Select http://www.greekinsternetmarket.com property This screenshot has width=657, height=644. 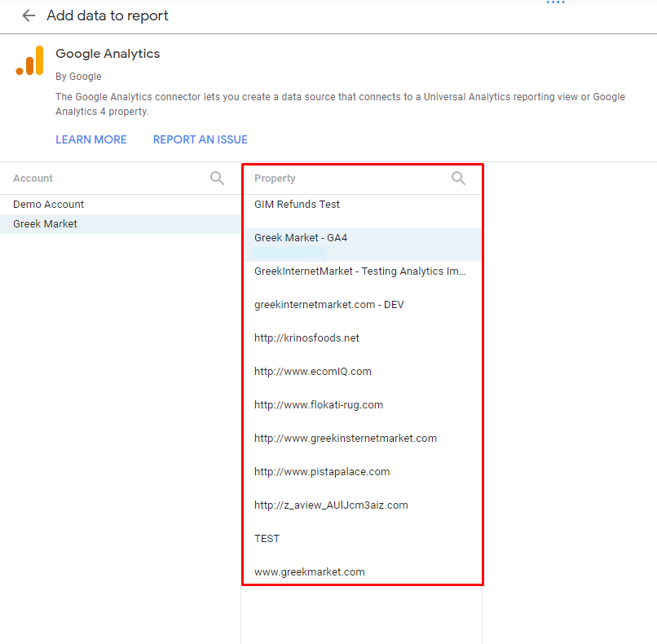[346, 439]
